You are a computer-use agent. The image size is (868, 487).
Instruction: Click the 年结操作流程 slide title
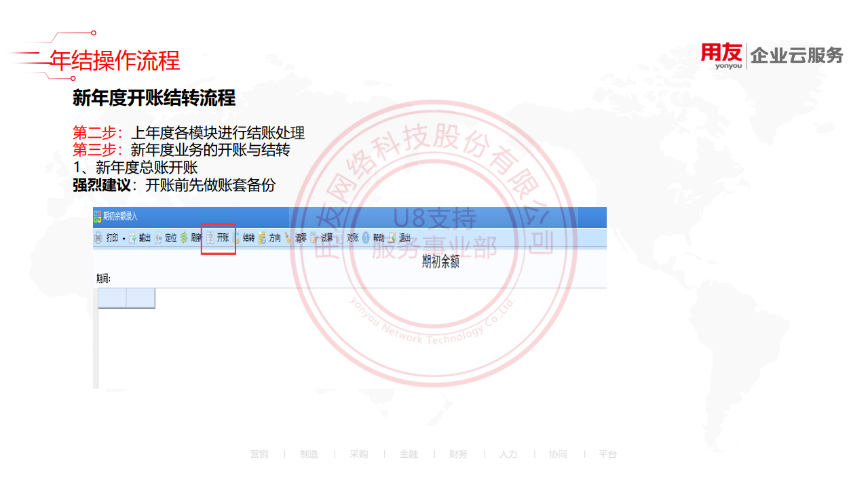tap(115, 60)
